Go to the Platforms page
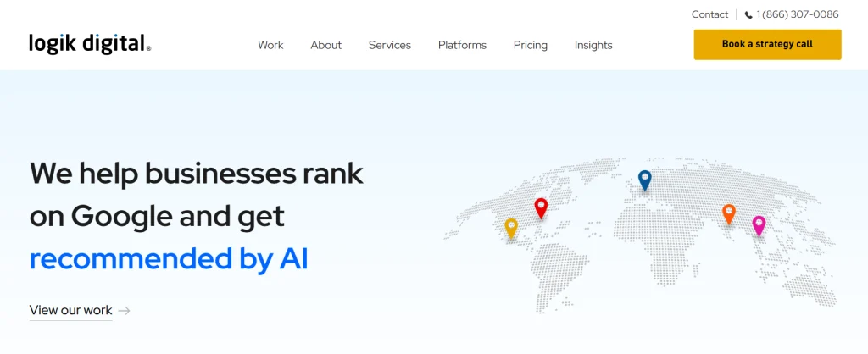Screen dimensions: 868x354 click(x=462, y=46)
